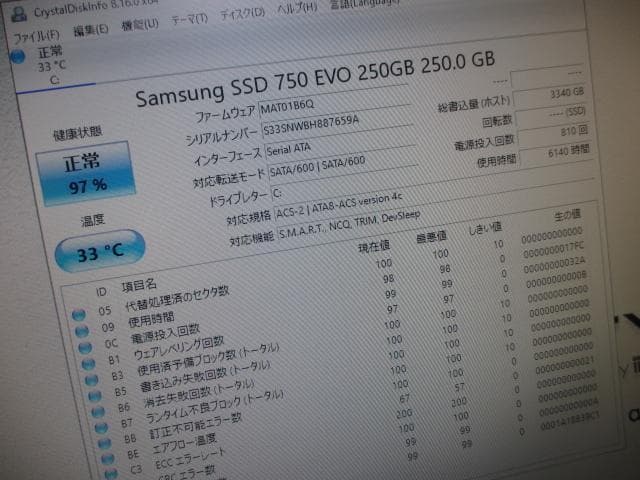
Task: Click the 正常 97 % health status button
Action: pyautogui.click(x=85, y=173)
